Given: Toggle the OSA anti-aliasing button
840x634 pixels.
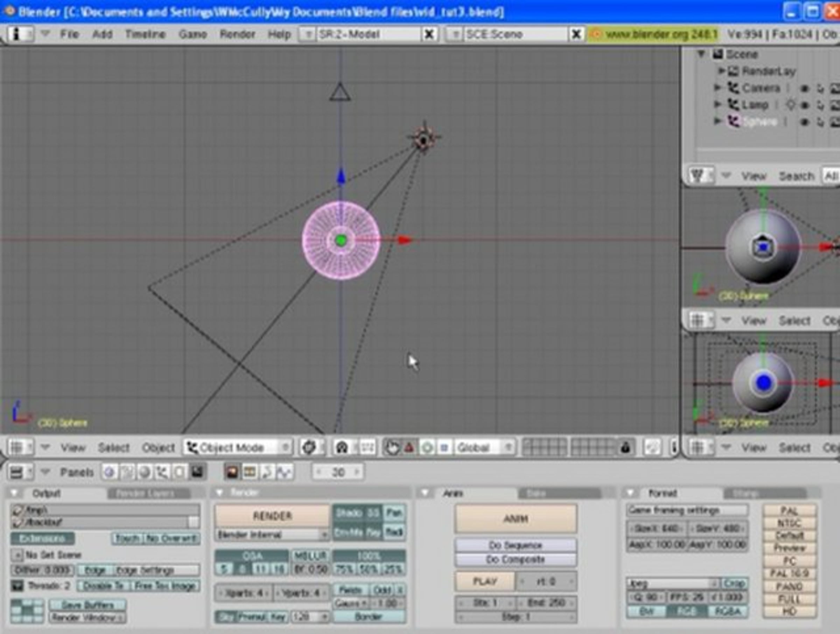Looking at the screenshot, I should pyautogui.click(x=252, y=556).
